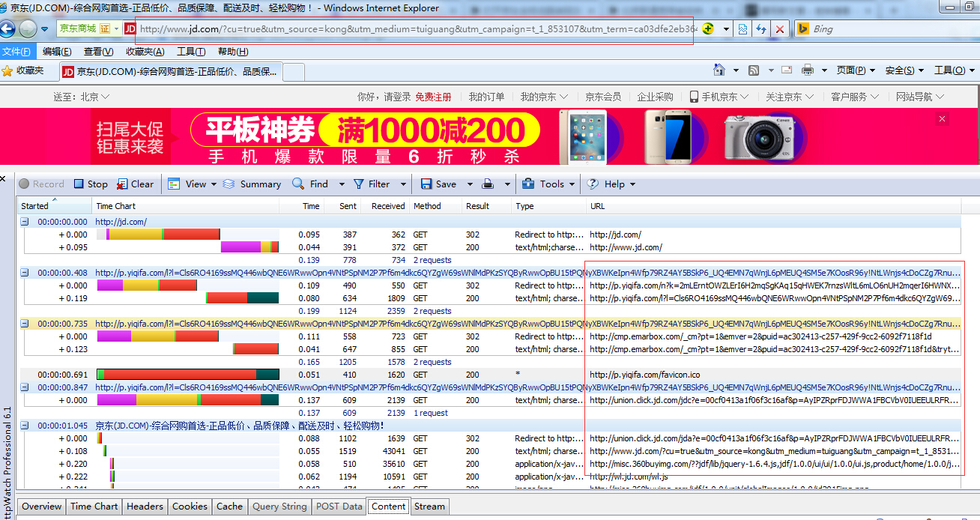Collapse the 00:00:00.847 request group
Image resolution: width=980 pixels, height=520 pixels.
coord(25,387)
